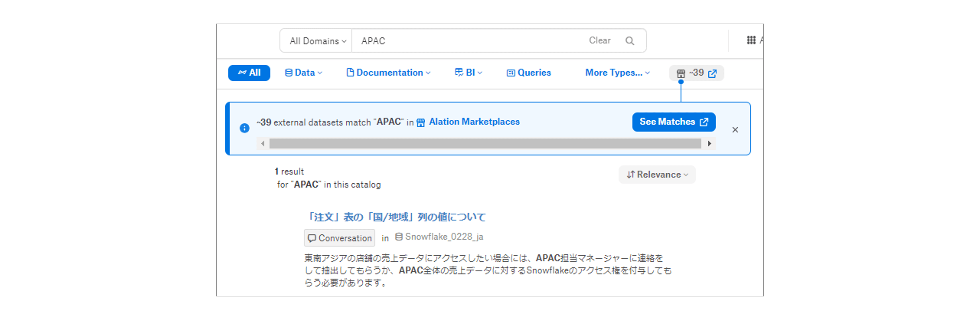980x320 pixels.
Task: Open the Alation Marketplaces link
Action: (x=474, y=122)
